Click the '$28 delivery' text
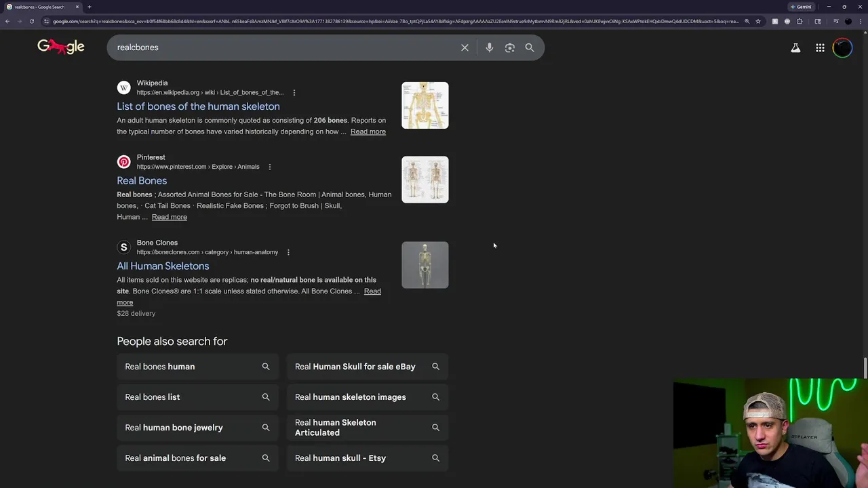Screen dimensions: 868x488 tap(136, 314)
